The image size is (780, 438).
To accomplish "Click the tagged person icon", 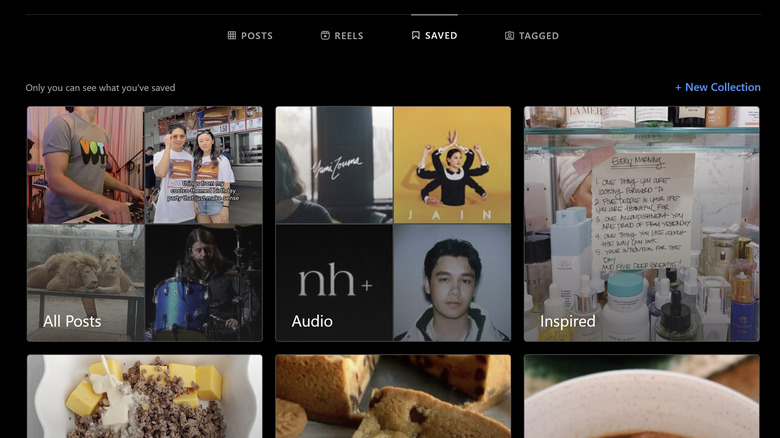I will point(509,35).
